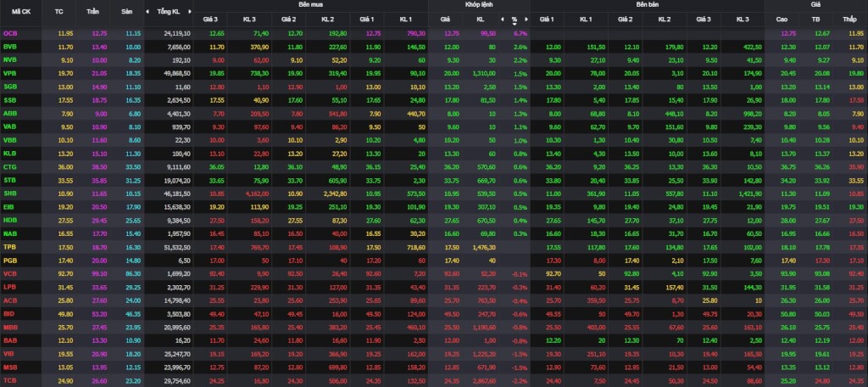Open stock symbol EIB

(x=9, y=206)
